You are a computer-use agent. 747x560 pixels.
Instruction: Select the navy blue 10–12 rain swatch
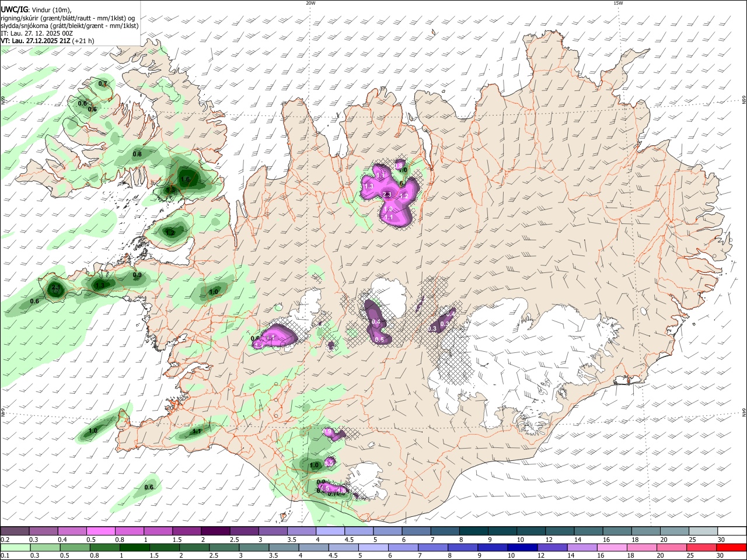pyautogui.click(x=523, y=547)
